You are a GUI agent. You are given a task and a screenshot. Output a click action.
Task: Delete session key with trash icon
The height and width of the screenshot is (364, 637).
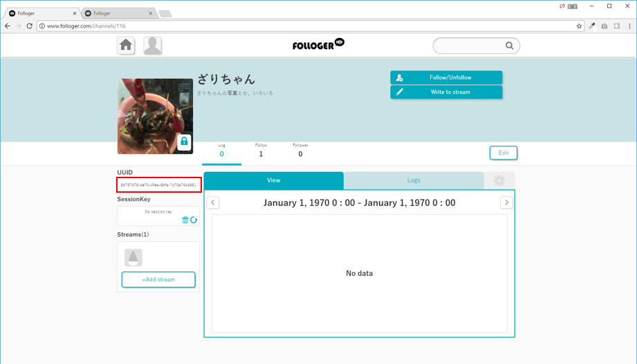click(x=185, y=220)
